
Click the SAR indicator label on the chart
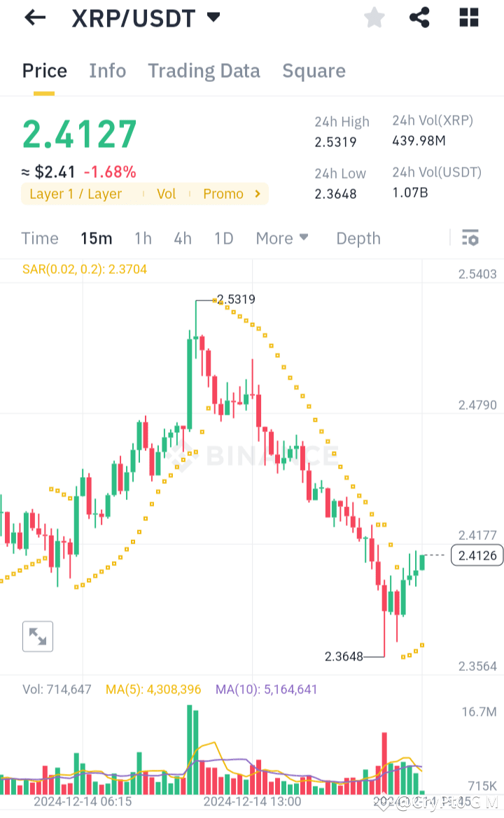pyautogui.click(x=84, y=269)
